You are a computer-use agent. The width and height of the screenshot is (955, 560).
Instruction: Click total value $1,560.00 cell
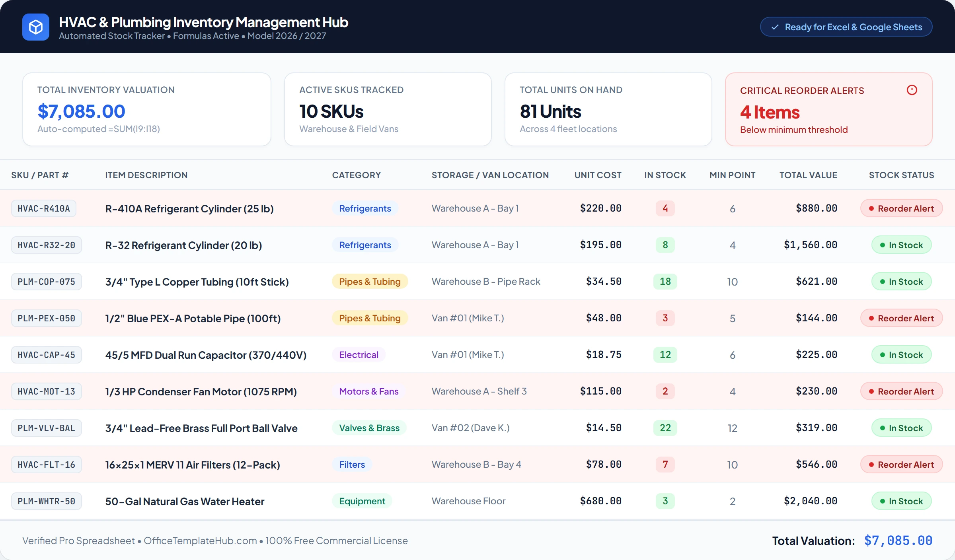[811, 245]
